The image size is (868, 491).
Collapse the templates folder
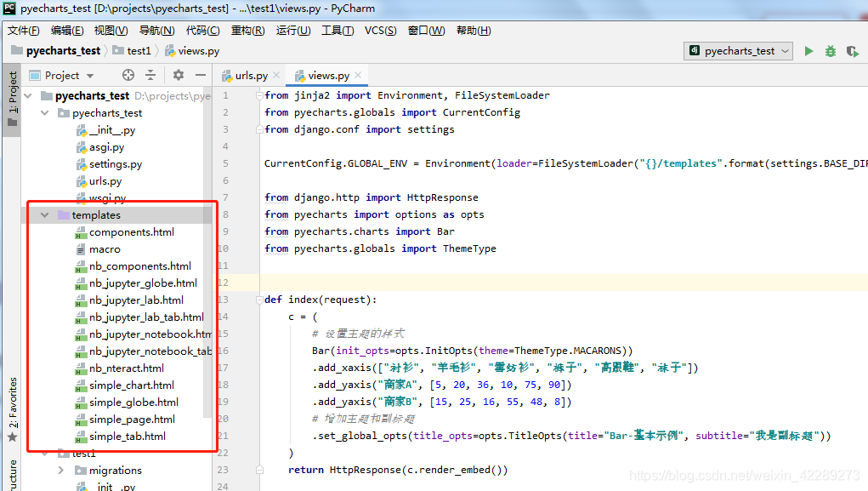(x=43, y=214)
